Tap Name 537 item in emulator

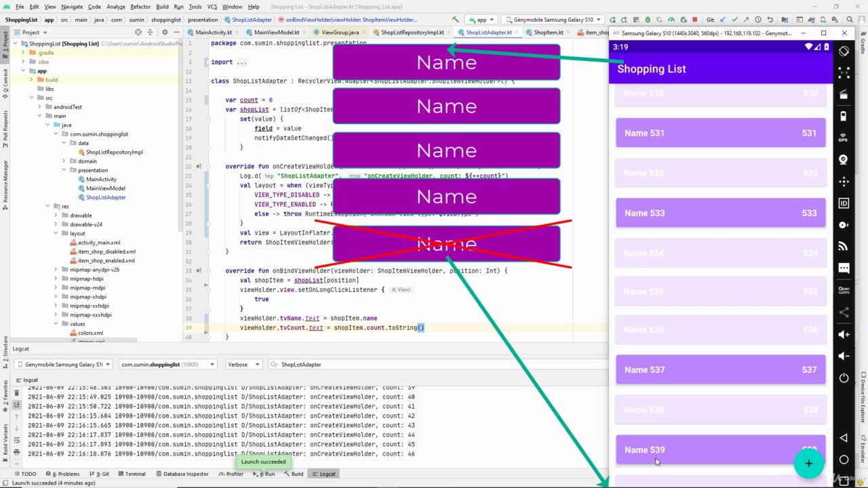(x=720, y=370)
